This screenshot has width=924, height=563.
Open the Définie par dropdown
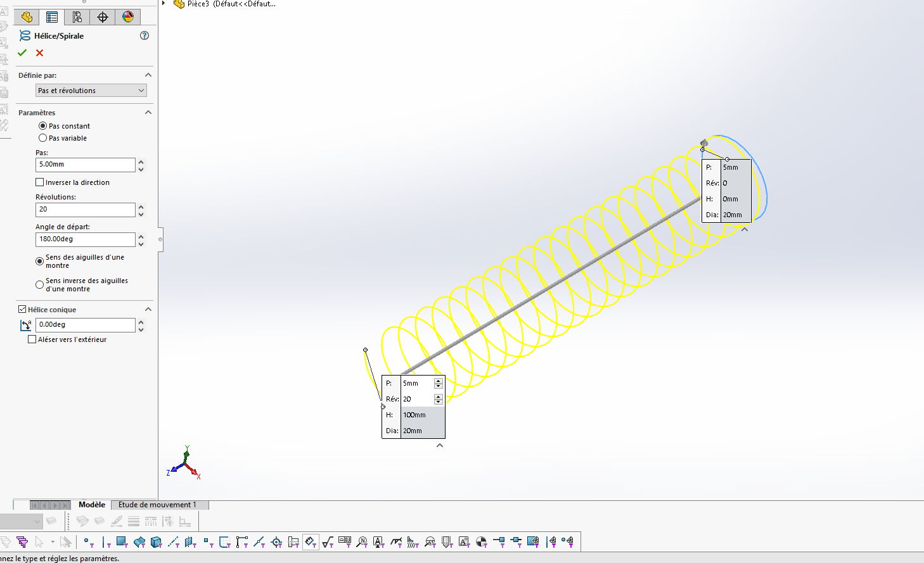pos(91,91)
